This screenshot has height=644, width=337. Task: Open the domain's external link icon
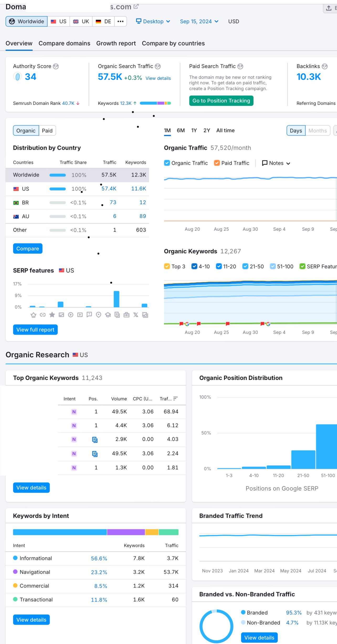pos(136,7)
